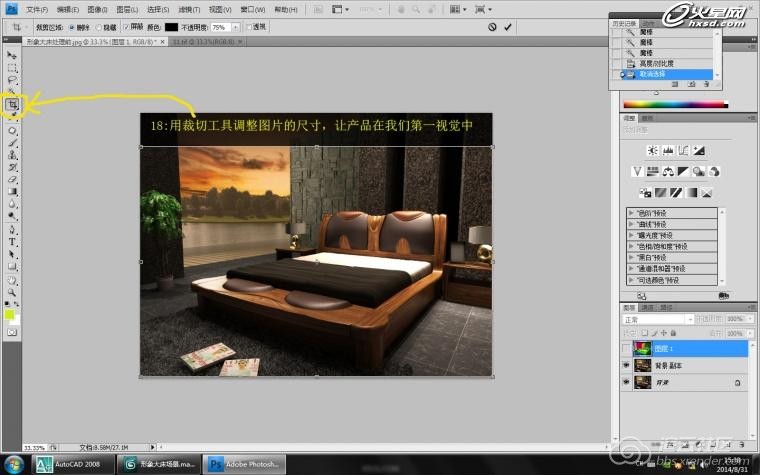Cancel the current crop operation
The image size is (760, 475).
pyautogui.click(x=492, y=27)
